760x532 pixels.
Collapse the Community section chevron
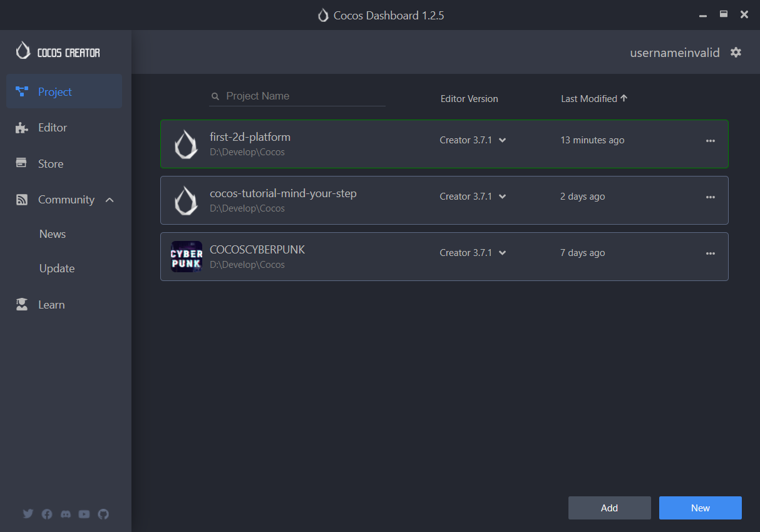pos(110,200)
